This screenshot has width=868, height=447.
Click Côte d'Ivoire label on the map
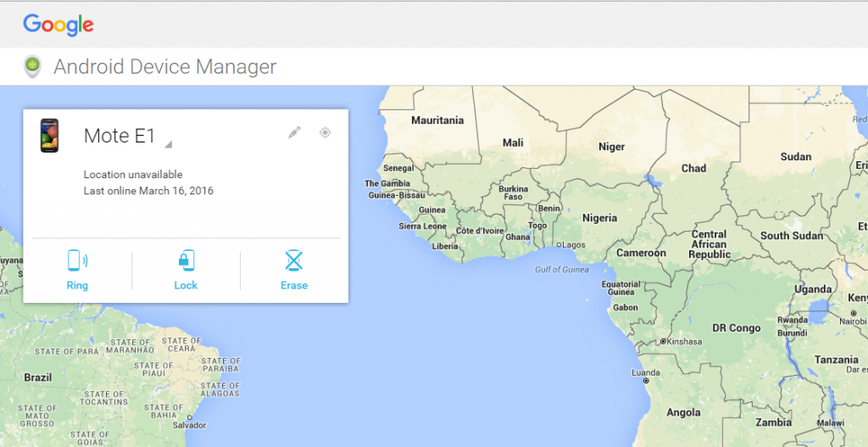[480, 231]
